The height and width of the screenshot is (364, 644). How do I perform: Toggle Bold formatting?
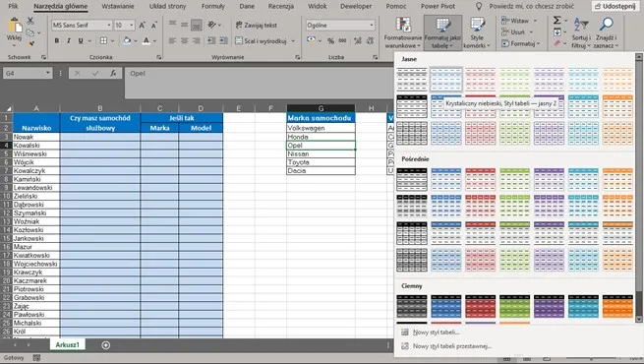tap(57, 40)
